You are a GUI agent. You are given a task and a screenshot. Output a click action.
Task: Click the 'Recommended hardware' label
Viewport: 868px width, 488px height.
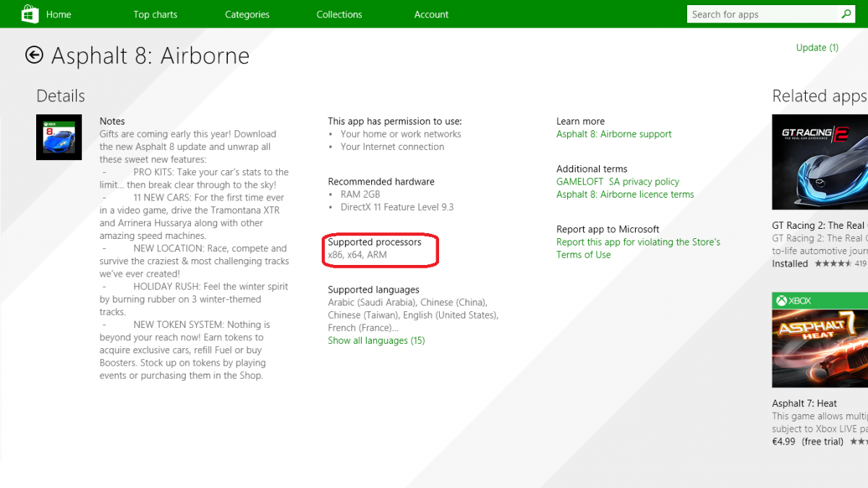pos(381,182)
